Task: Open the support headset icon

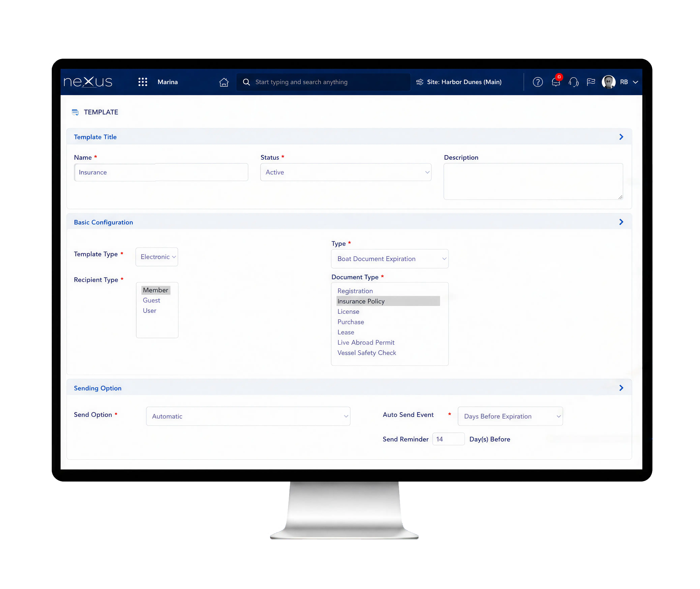Action: (573, 82)
